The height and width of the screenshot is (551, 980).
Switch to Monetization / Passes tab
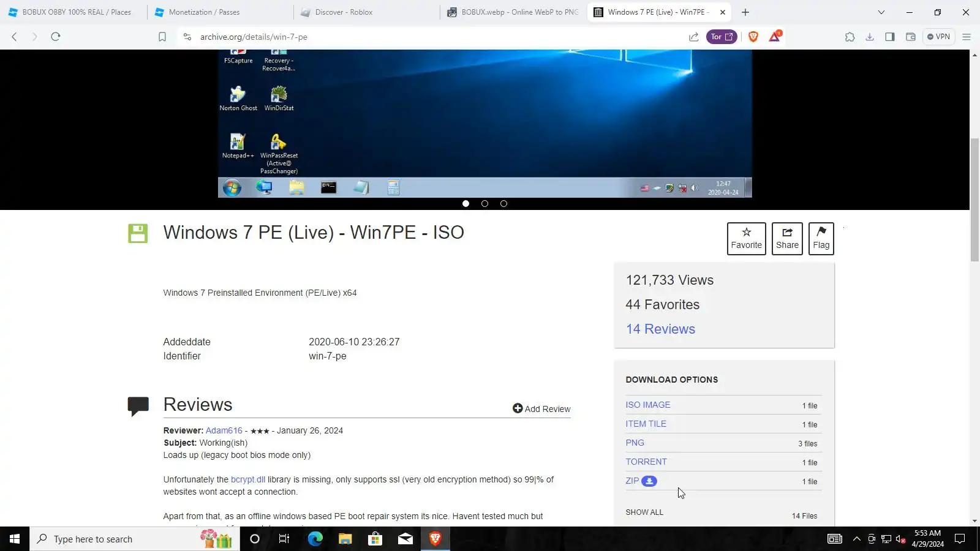[x=219, y=12]
